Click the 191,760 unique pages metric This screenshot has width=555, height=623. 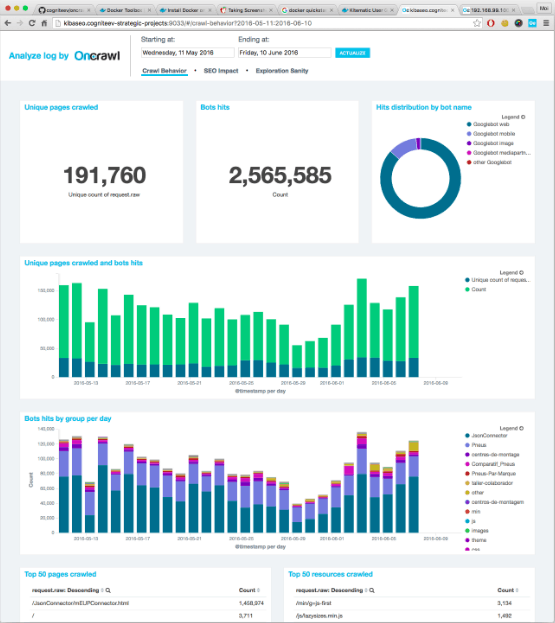click(104, 176)
